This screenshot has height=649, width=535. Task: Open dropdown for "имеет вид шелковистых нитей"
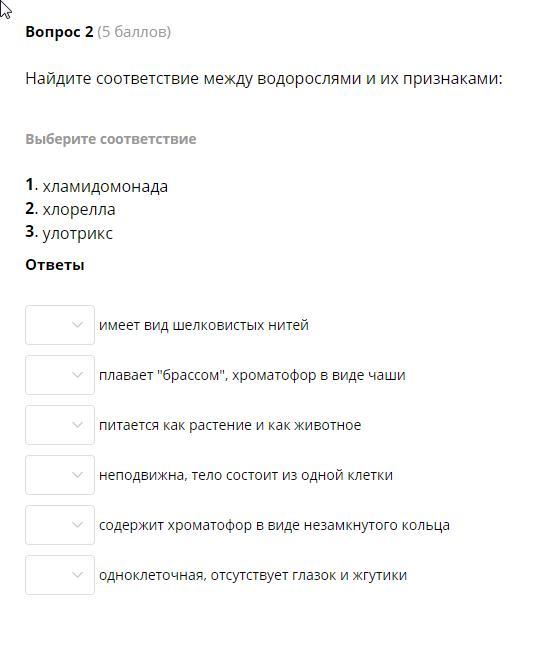pos(60,325)
